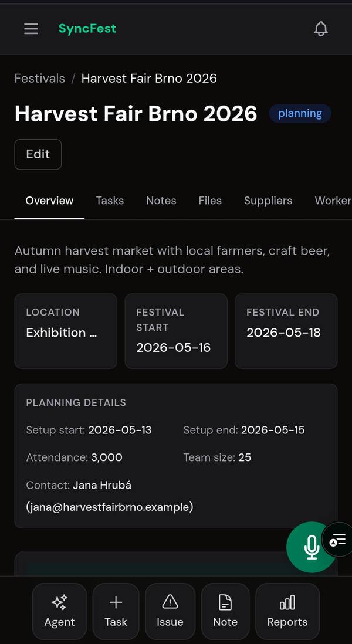Image resolution: width=352 pixels, height=644 pixels.
Task: Open the Files tab
Action: tap(210, 201)
